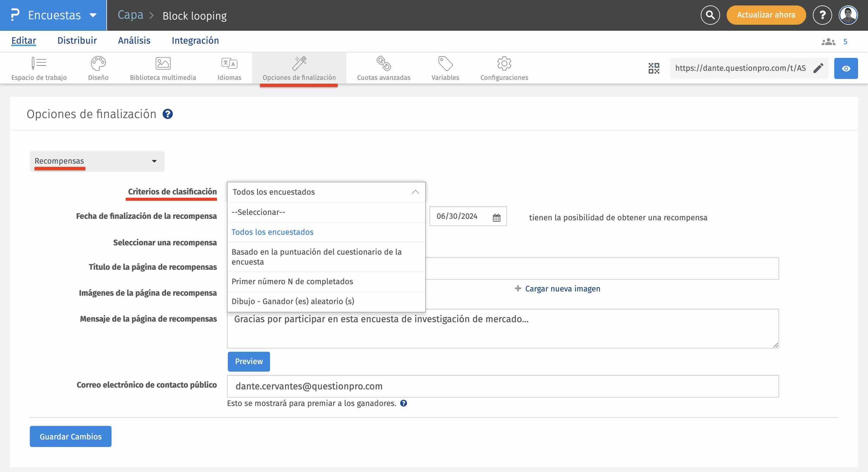
Task: Show the survey QR code icon
Action: coord(654,68)
